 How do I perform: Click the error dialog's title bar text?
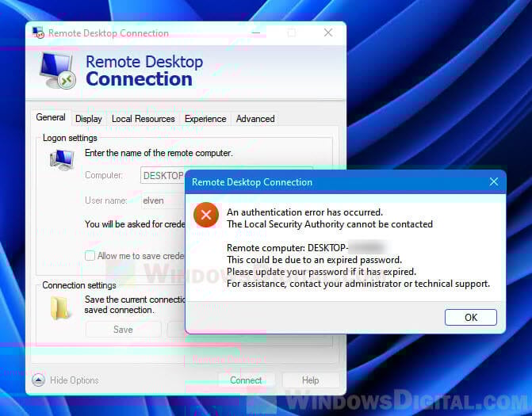coord(252,182)
